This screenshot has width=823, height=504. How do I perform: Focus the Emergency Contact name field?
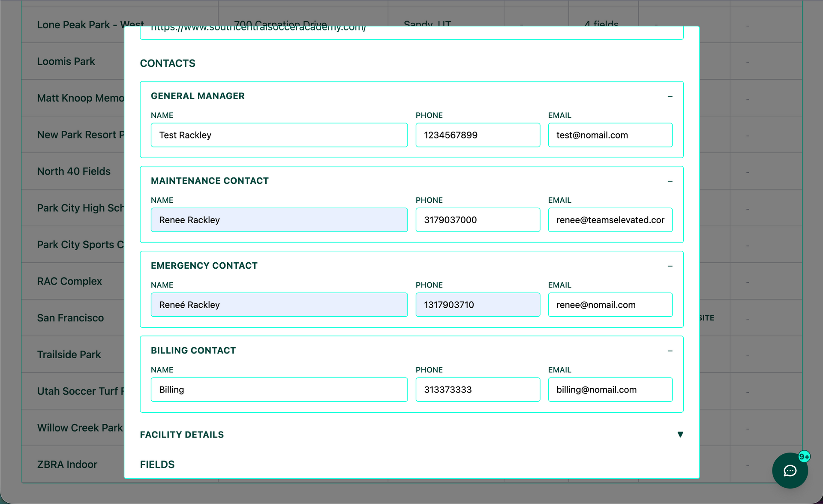(x=279, y=305)
